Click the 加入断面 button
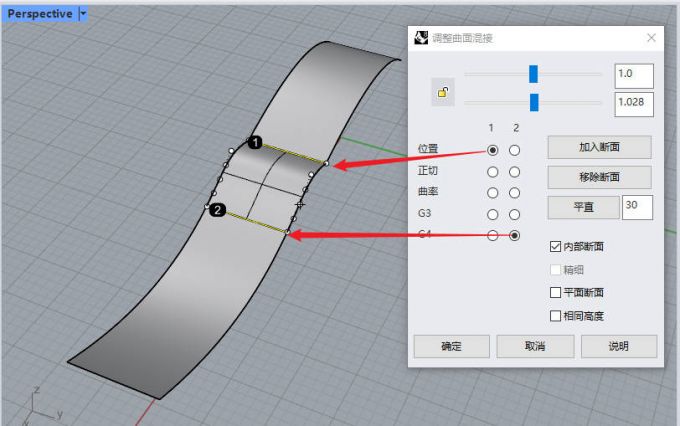Screen dimensions: 680x426 coord(599,147)
